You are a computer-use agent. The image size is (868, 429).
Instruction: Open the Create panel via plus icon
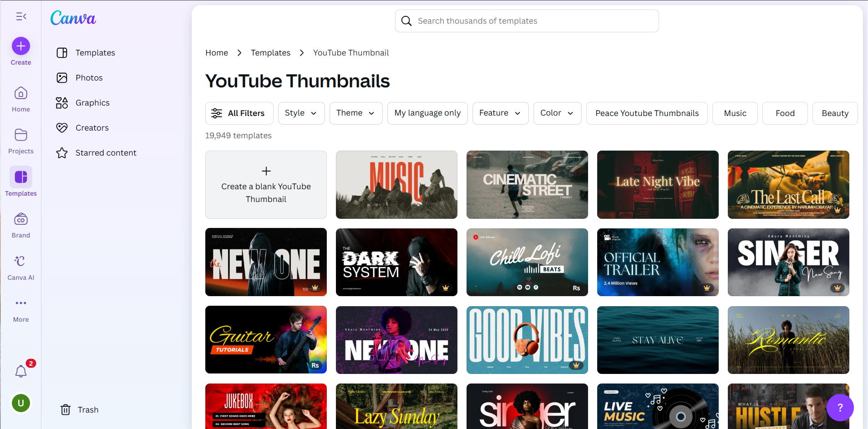(x=20, y=46)
